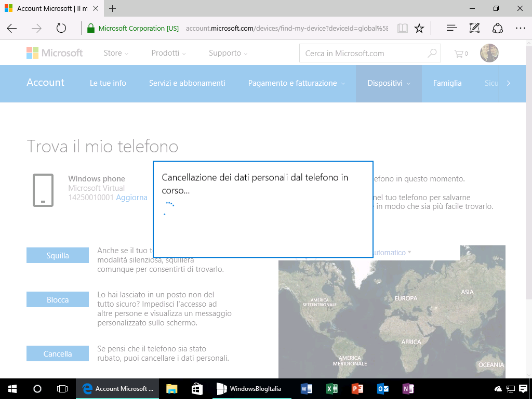Screen dimensions: 532x407
Task: Click the Microsoft logo
Action: pyautogui.click(x=55, y=53)
